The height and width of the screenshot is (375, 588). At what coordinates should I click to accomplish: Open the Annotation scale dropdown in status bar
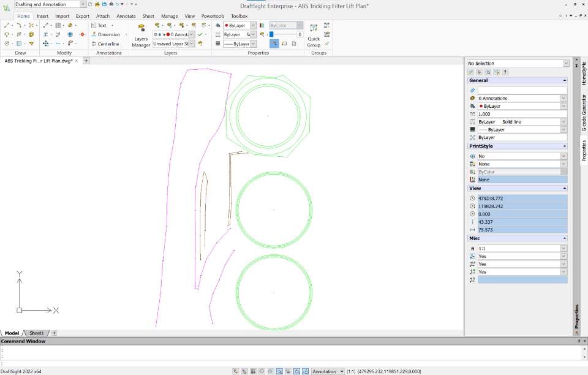342,371
